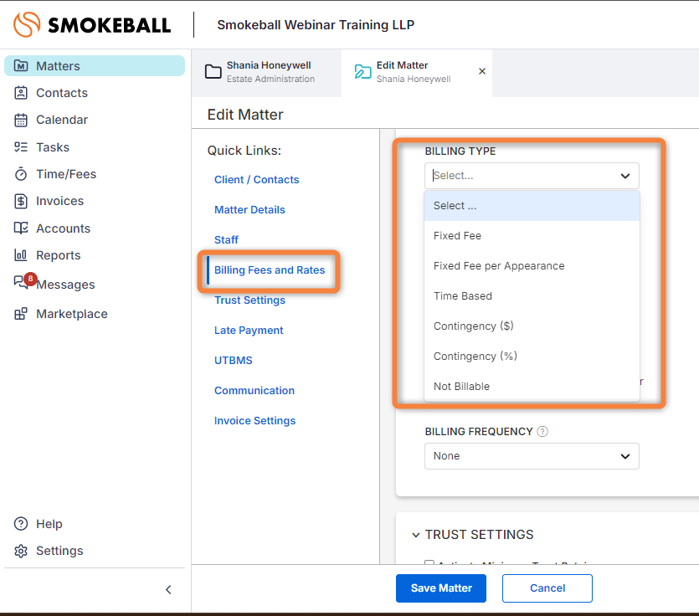699x616 pixels.
Task: Open Time/Fees via its stopwatch icon
Action: pos(21,174)
